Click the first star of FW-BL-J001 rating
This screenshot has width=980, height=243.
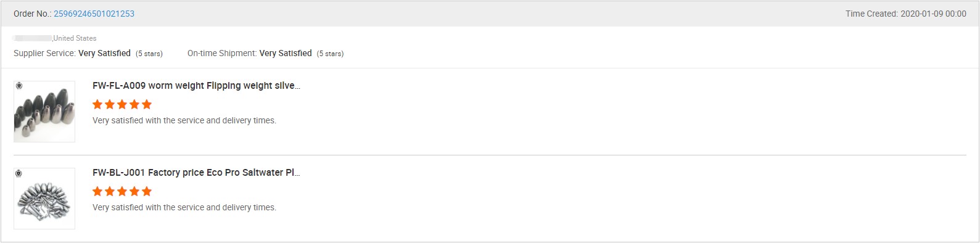97,191
